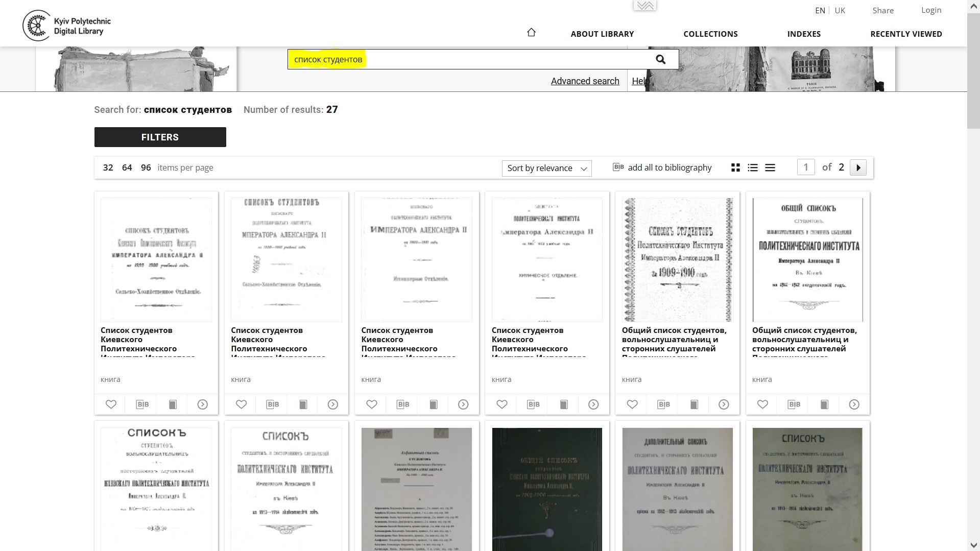Screen dimensions: 980x551
Task: Open the COLLECTIONS menu
Action: tap(710, 34)
